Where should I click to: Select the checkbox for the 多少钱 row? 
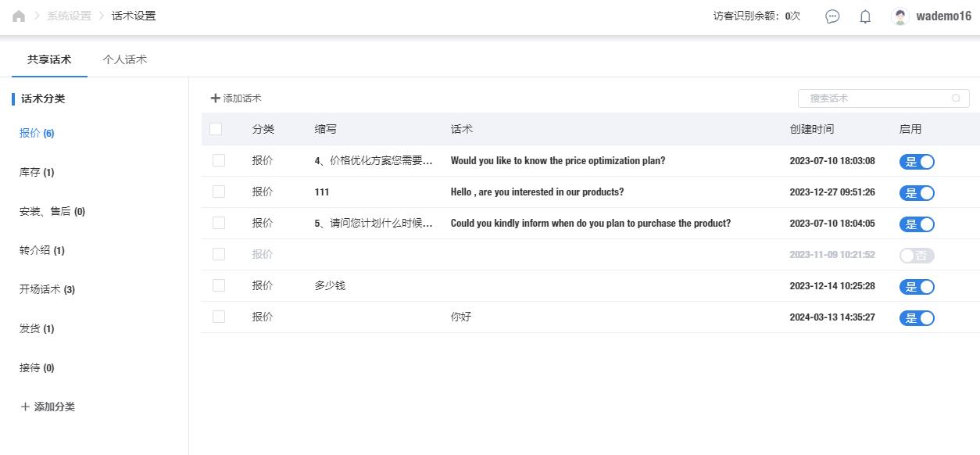click(219, 285)
